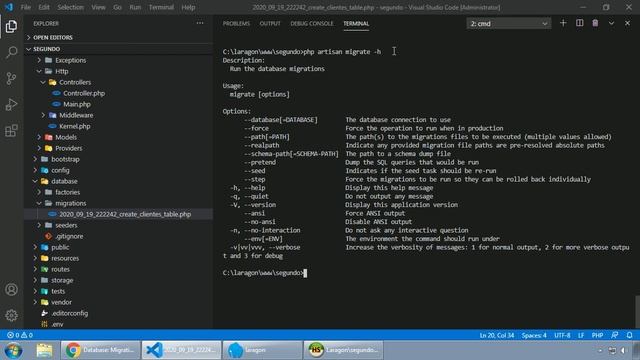Split the terminal pane
The image size is (640, 360).
[579, 23]
